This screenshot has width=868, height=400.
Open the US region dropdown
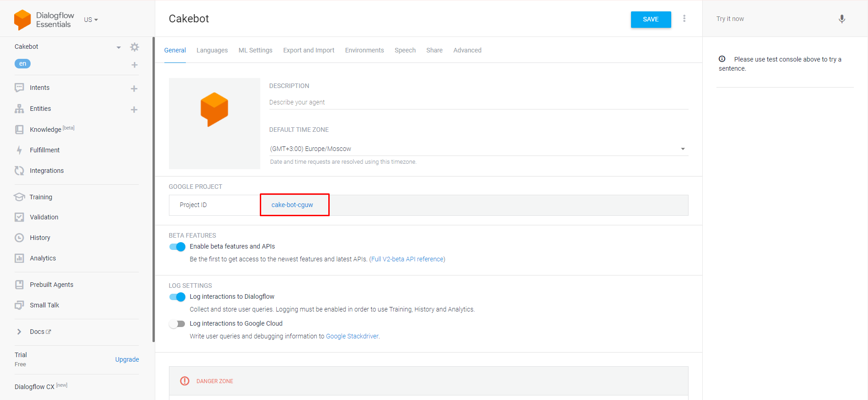point(91,20)
